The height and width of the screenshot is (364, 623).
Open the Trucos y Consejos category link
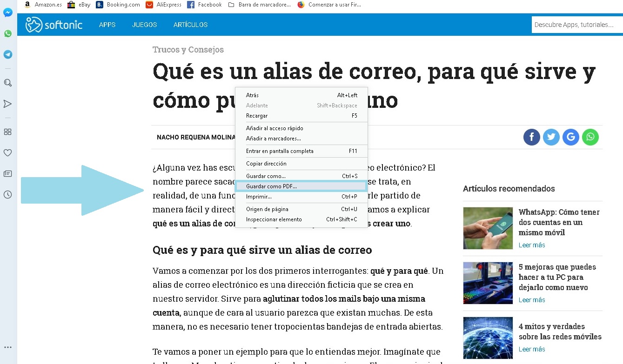[x=188, y=49]
